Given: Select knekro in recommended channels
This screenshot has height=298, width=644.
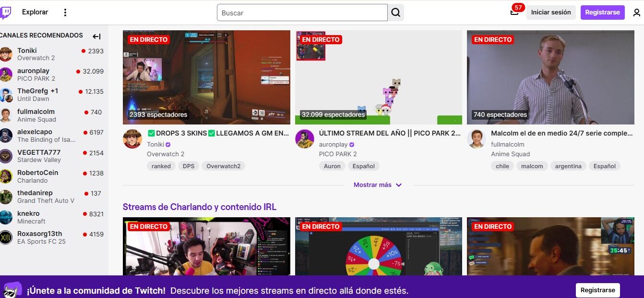Looking at the screenshot, I should [x=29, y=213].
